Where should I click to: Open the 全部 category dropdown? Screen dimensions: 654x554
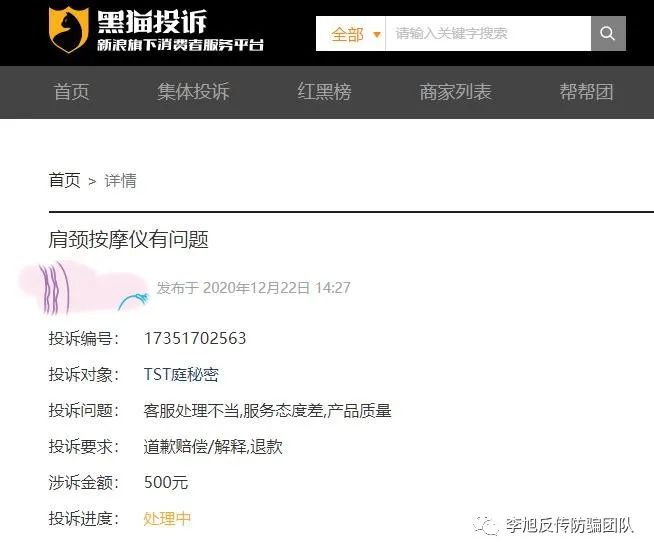[351, 33]
